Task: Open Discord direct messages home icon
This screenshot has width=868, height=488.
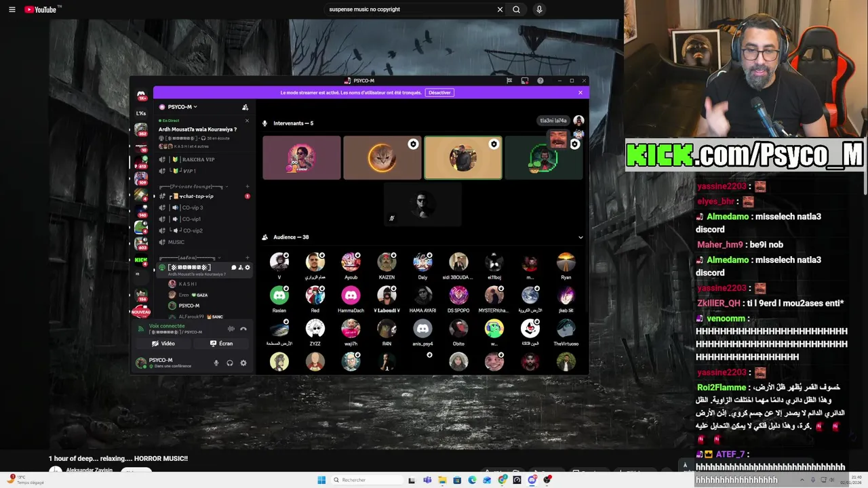Action: coord(141,96)
